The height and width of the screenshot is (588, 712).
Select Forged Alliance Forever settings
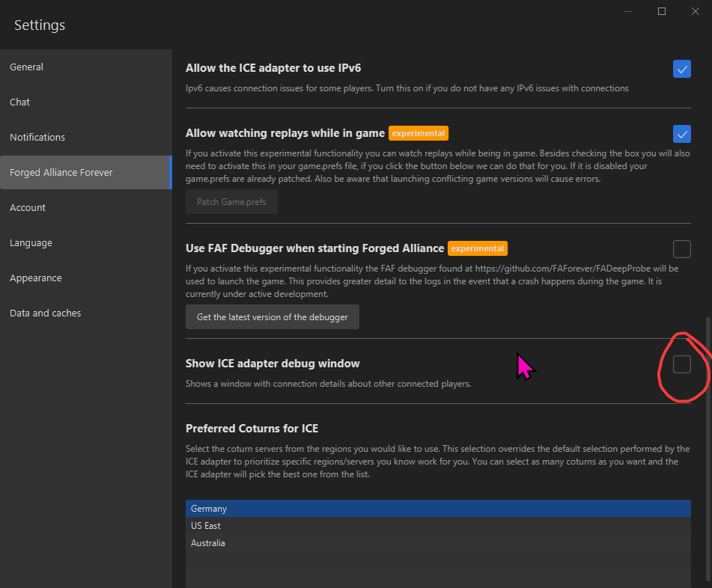coord(86,172)
